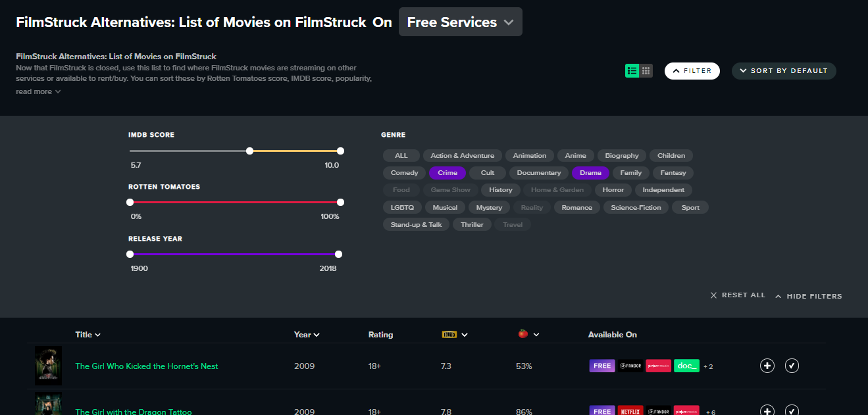868x415 pixels.
Task: Toggle Family genre chip
Action: tap(630, 173)
